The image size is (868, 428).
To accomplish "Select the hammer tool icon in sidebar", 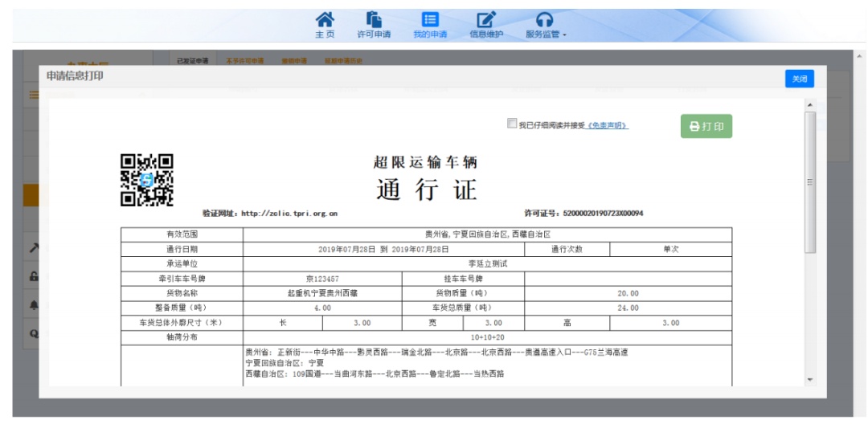I will tap(33, 249).
